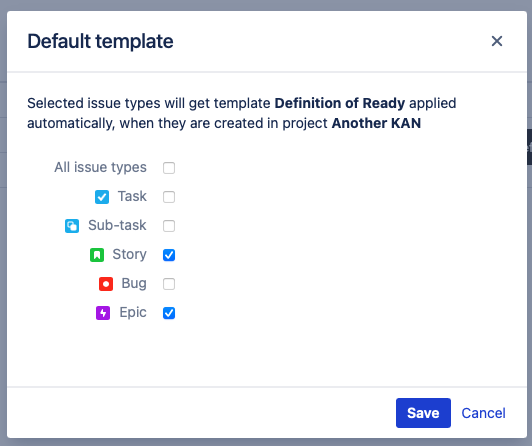
Task: Tick the Sub-task checkbox
Action: (x=169, y=226)
